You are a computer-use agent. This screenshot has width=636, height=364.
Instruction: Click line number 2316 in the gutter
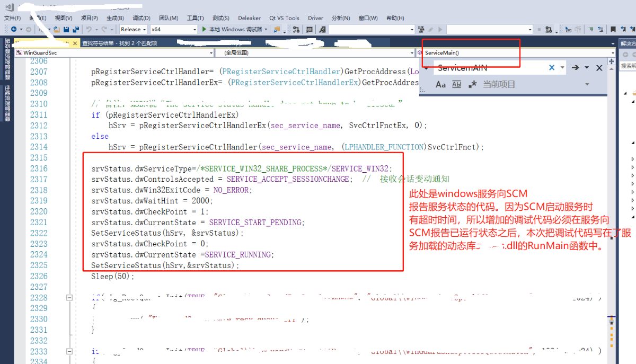coord(39,168)
